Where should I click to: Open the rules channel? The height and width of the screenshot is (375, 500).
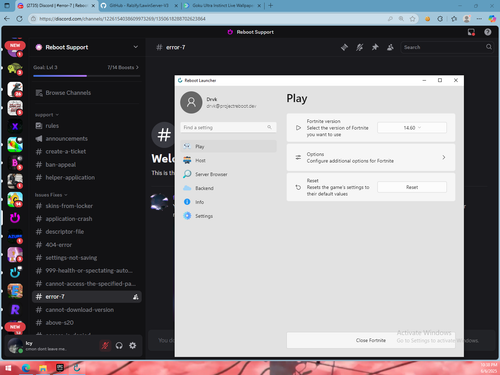click(87, 126)
